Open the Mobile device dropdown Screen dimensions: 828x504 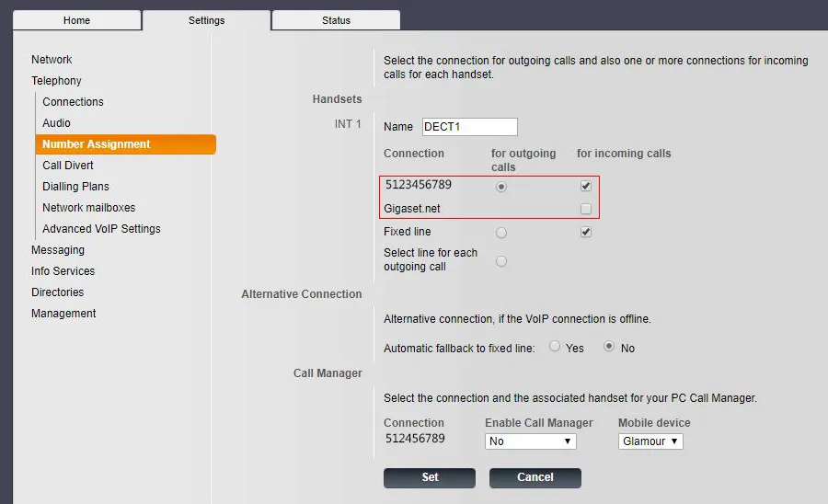pos(650,441)
